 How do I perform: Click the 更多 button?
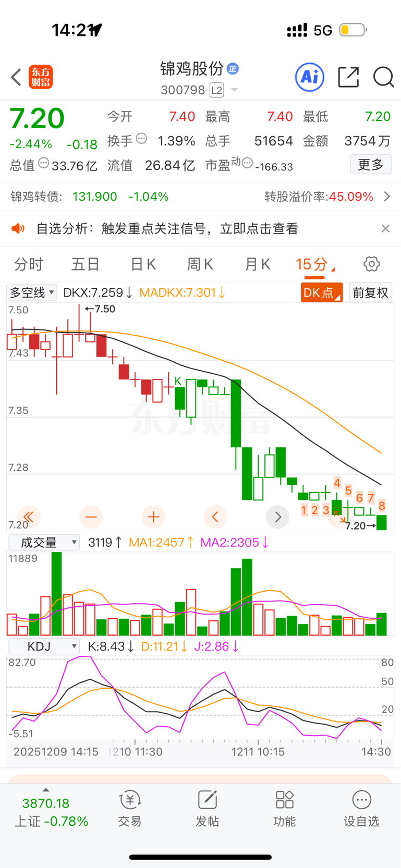[x=371, y=165]
